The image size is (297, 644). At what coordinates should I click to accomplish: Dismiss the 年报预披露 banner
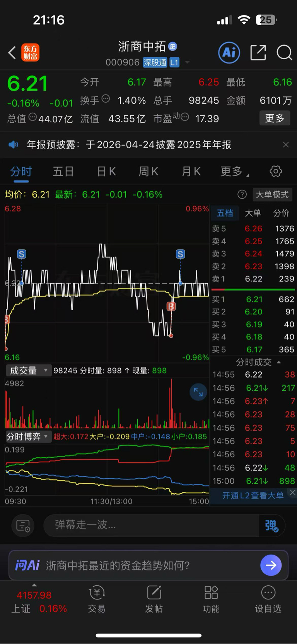286,145
